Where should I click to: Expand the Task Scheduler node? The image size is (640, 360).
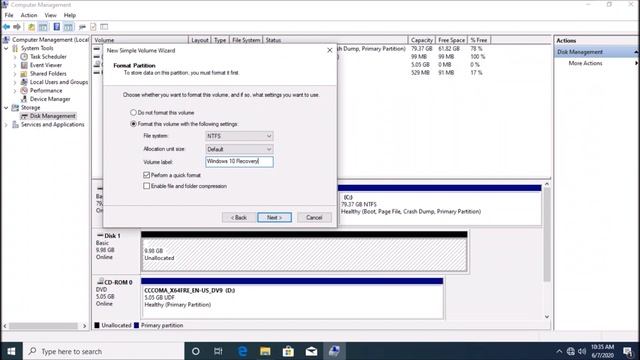point(15,57)
